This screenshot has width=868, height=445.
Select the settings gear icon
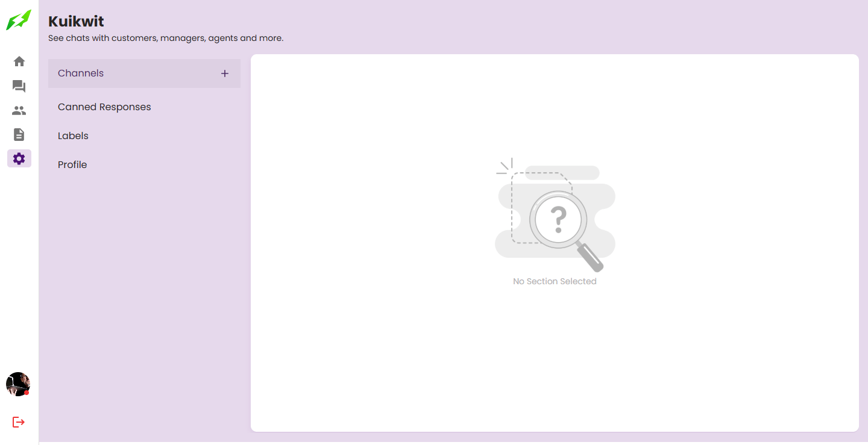tap(19, 158)
